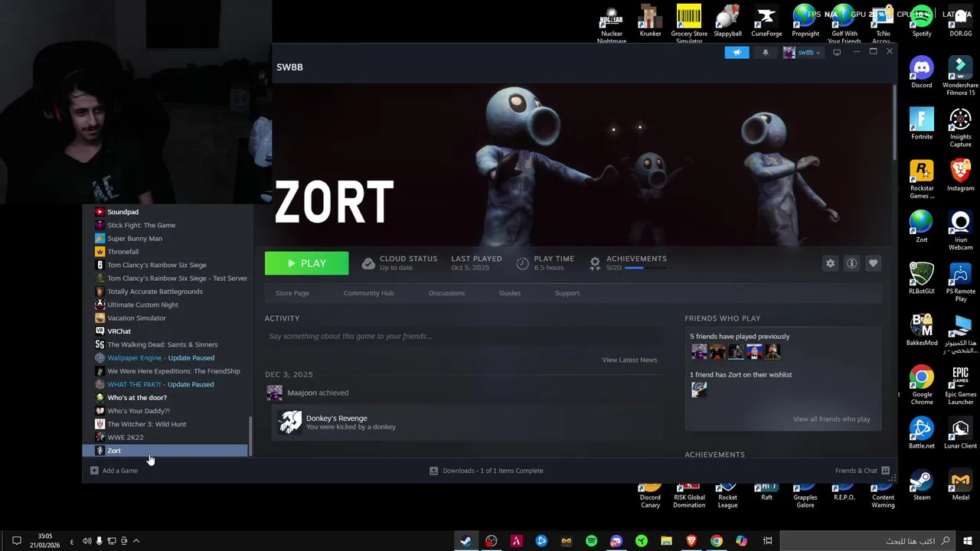Open Krunker desktop shortcut
Image resolution: width=980 pixels, height=551 pixels.
pos(651,21)
